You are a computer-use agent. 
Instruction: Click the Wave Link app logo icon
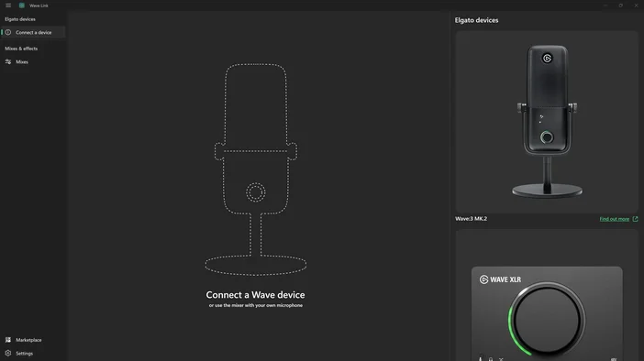(x=22, y=5)
